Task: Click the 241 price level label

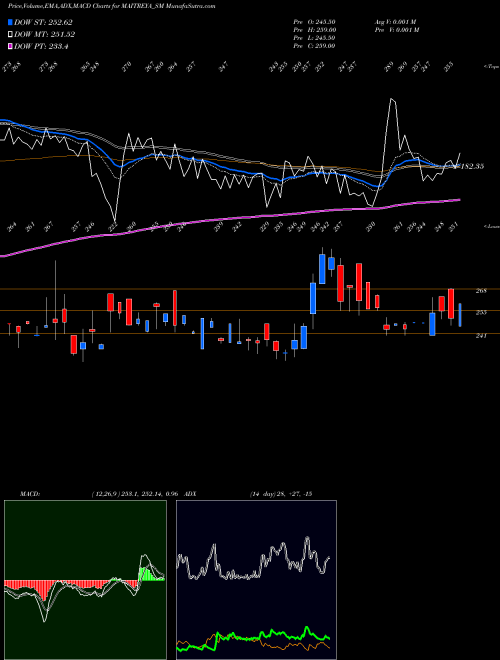Action: click(x=481, y=335)
